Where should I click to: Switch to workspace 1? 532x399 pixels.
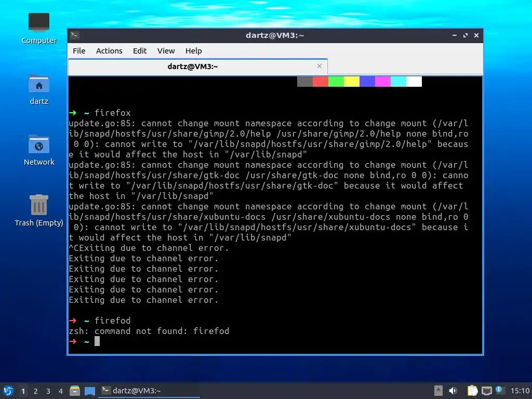tap(23, 391)
